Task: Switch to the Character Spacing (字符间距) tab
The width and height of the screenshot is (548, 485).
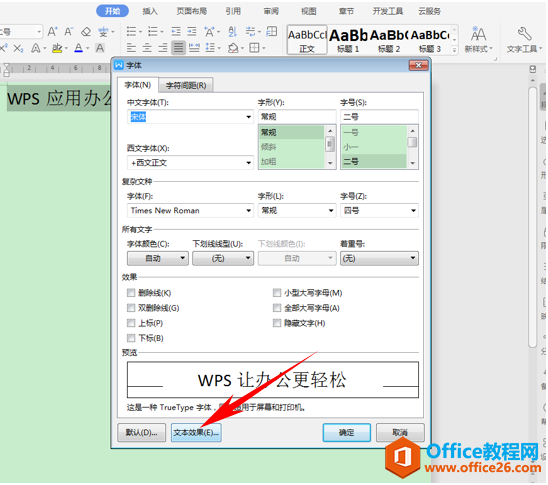Action: coord(186,85)
